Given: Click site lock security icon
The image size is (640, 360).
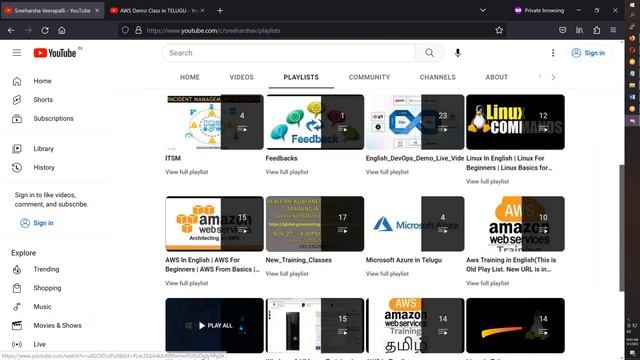Looking at the screenshot, I should pyautogui.click(x=138, y=30).
